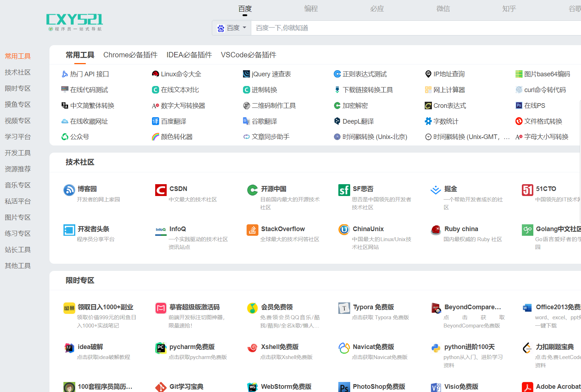Click the 网上计算器 icon

[428, 90]
